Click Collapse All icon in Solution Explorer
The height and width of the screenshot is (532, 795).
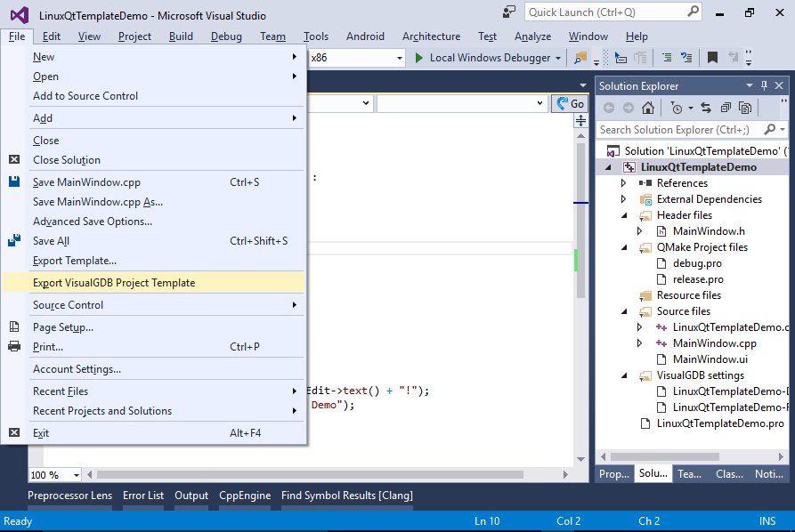tap(726, 108)
